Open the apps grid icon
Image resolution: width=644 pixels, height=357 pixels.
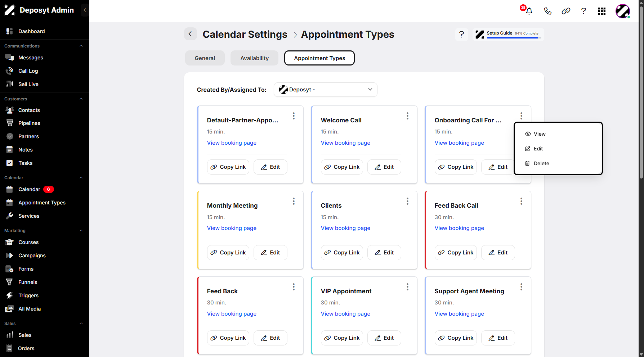point(602,11)
